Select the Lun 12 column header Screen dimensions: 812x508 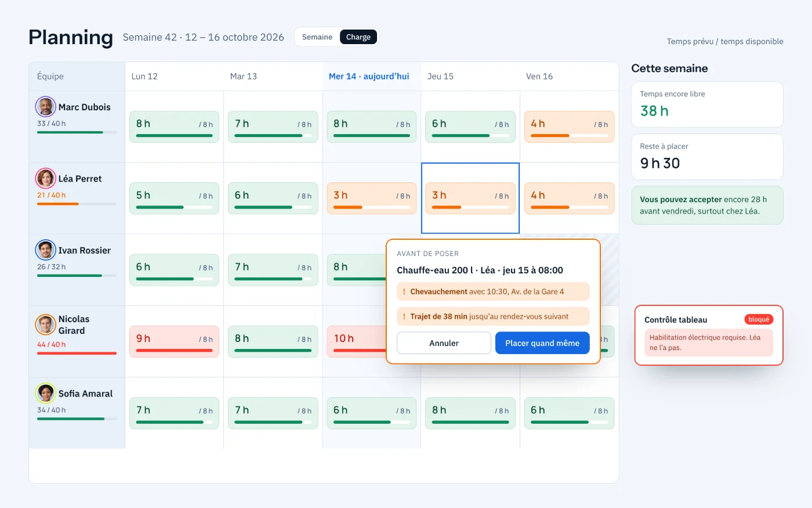click(x=174, y=76)
